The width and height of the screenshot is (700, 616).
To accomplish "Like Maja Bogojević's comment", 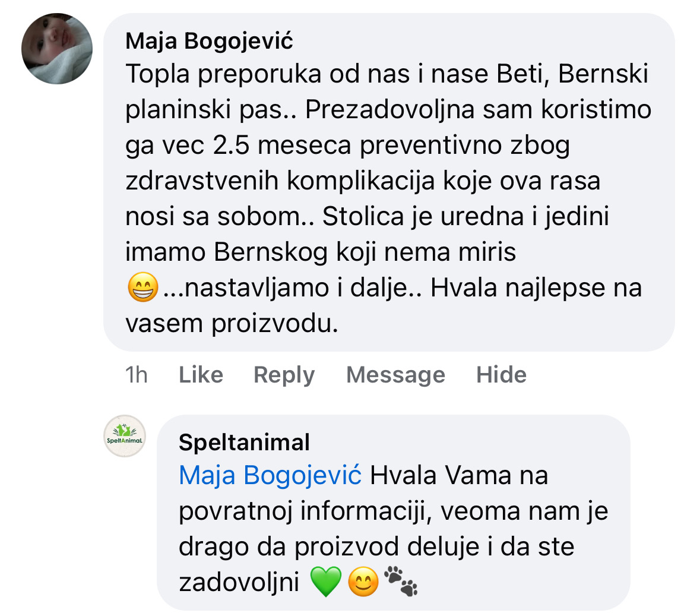I will [x=201, y=375].
